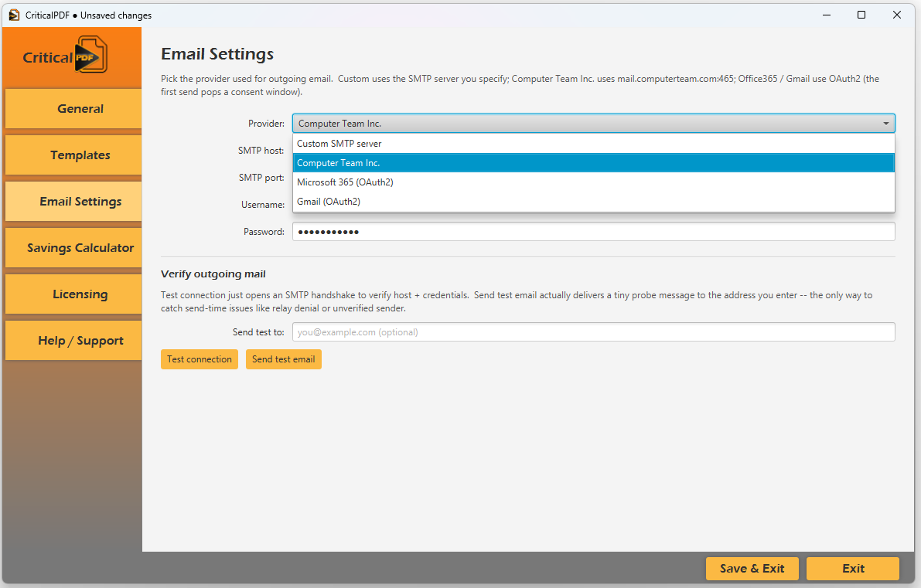The height and width of the screenshot is (588, 921).
Task: Click the SMTP host: label
Action: [261, 151]
